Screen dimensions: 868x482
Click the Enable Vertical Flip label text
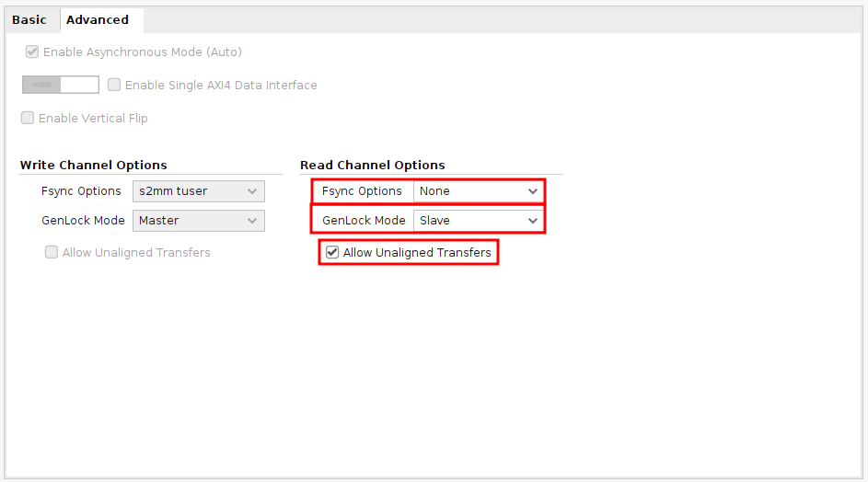pyautogui.click(x=93, y=119)
